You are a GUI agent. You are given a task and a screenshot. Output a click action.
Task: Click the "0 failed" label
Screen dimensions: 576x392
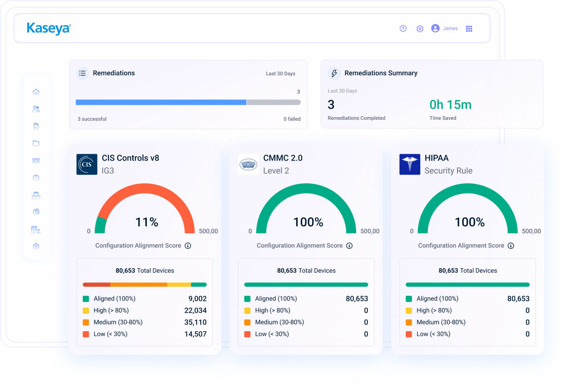[292, 119]
